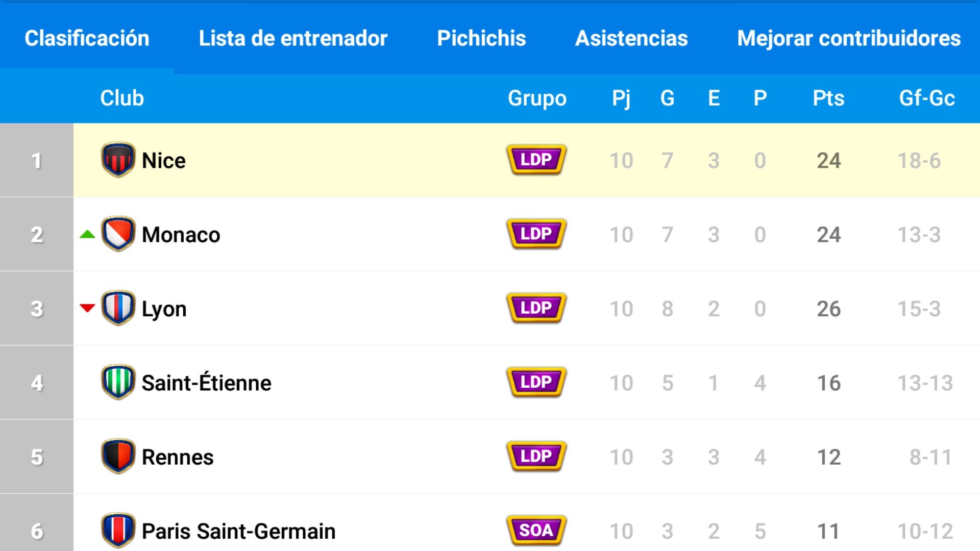
Task: Click the green up arrow beside Monaco
Action: click(x=87, y=235)
